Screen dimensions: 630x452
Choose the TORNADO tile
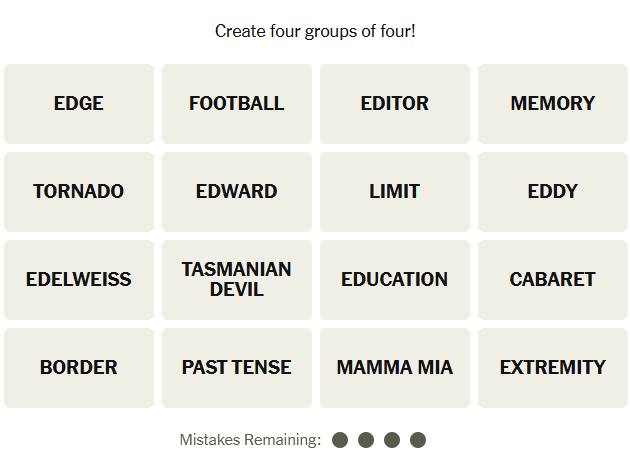tap(79, 192)
